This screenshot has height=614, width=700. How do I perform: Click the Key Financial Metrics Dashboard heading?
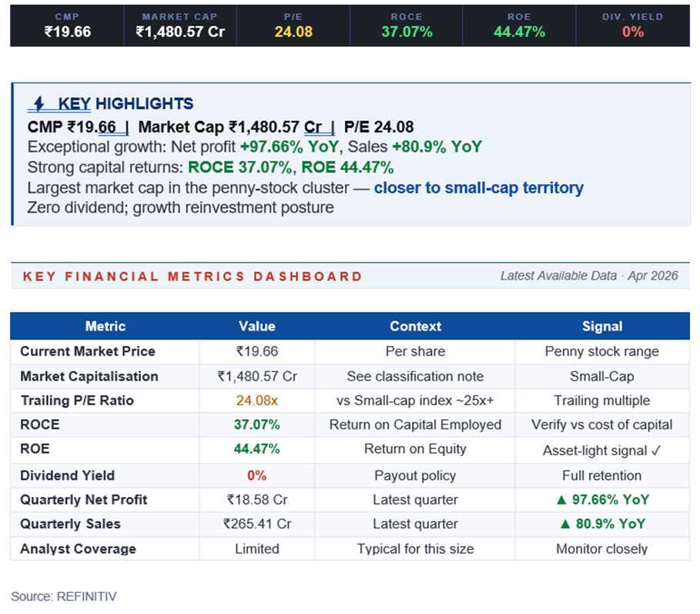point(193,277)
